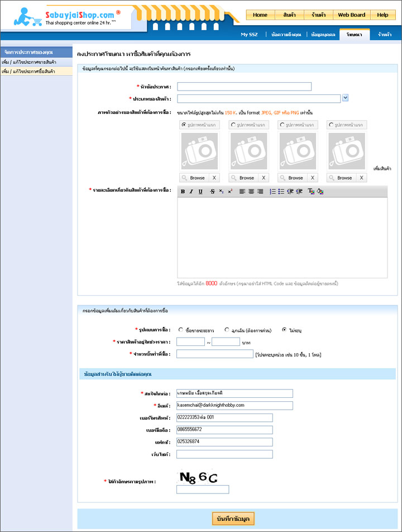Select third image as cover photo radio
402x532 pixels.
[x=283, y=125]
